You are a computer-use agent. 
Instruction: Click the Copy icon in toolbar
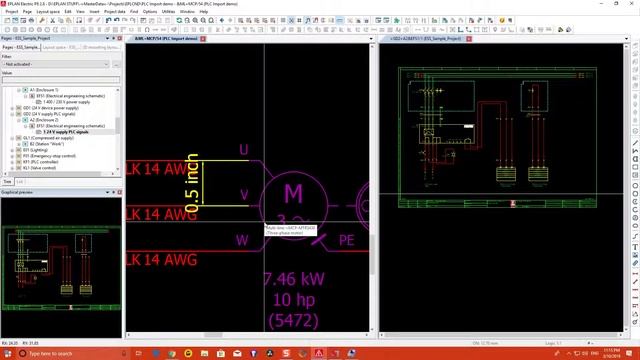(x=60, y=20)
